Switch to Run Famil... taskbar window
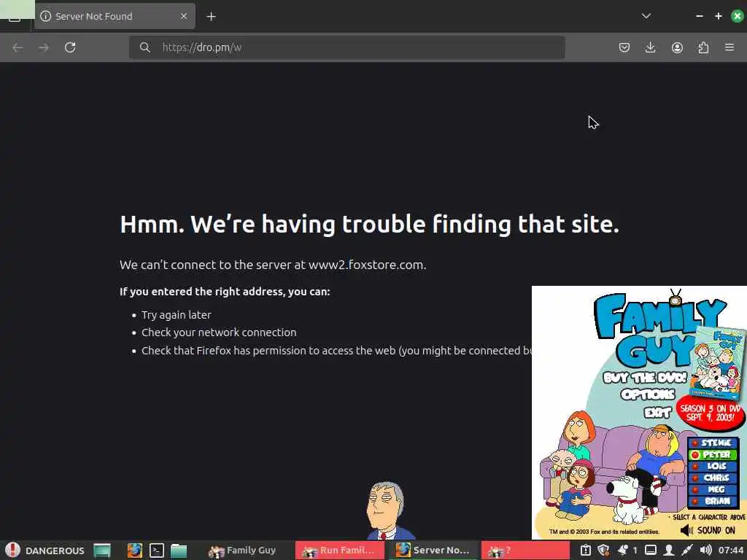The height and width of the screenshot is (560, 747). tap(339, 551)
